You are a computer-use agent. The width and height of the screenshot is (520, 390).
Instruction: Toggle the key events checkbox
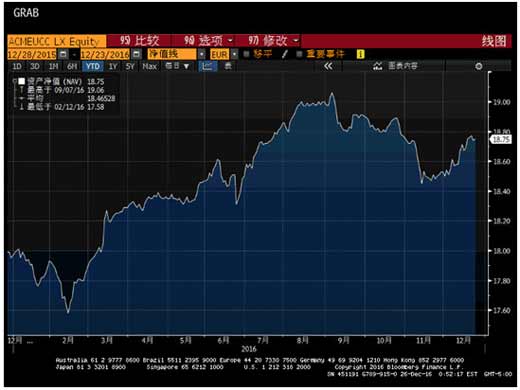click(x=299, y=54)
